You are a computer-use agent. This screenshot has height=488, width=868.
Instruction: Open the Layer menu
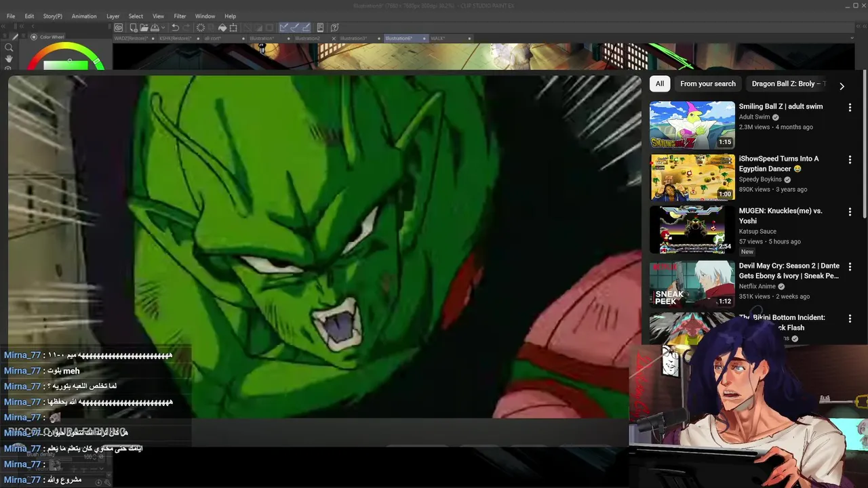tap(113, 16)
